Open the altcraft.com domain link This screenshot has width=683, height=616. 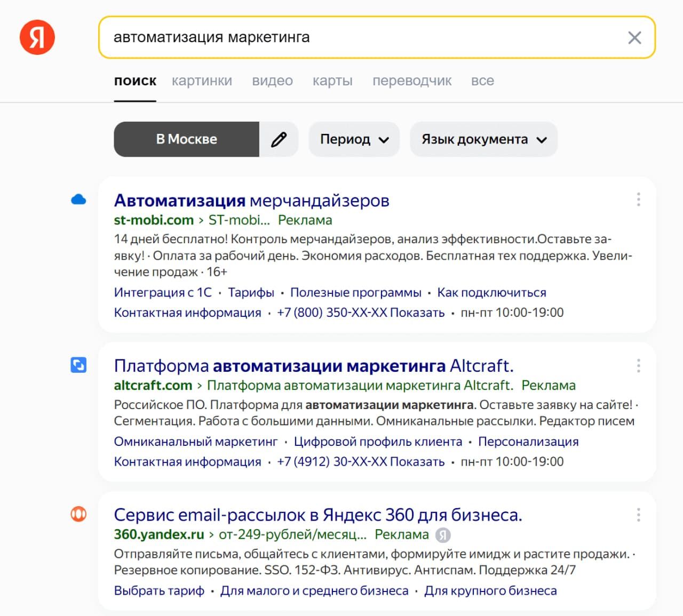(x=153, y=386)
